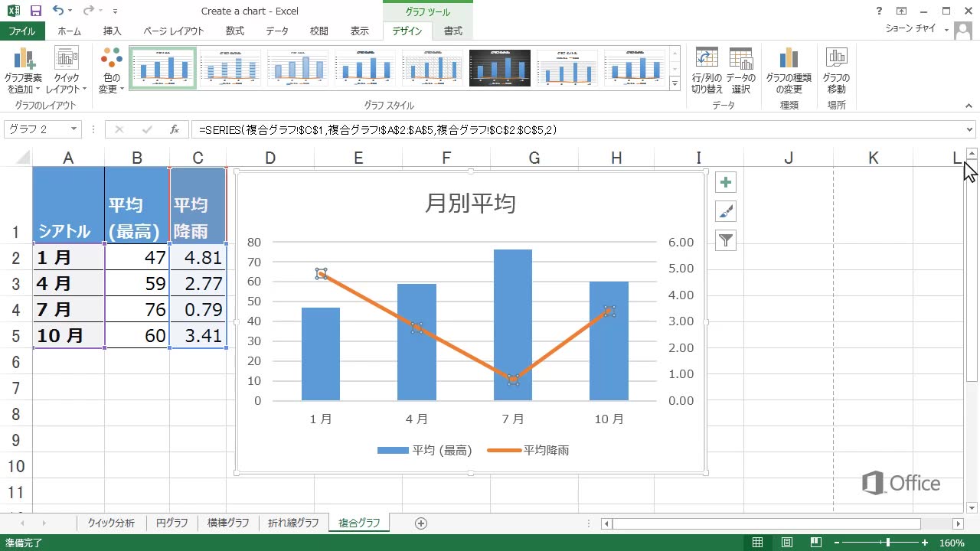Click Change Chart Type (グラフの種類の変更)
980x551 pixels.
click(x=789, y=70)
